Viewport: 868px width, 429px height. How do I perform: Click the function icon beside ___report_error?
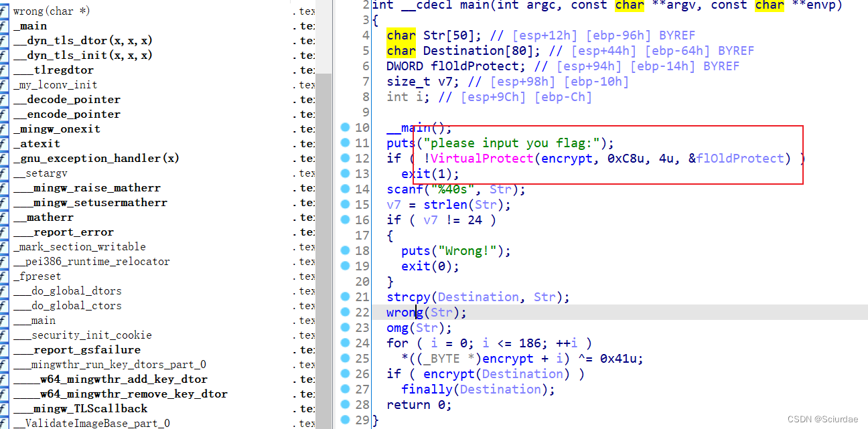[4, 232]
